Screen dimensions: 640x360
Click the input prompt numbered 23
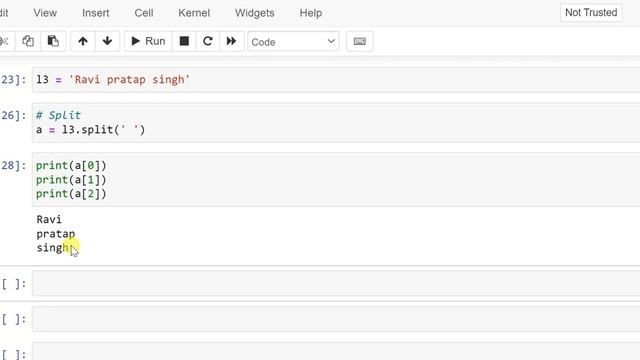(x=13, y=80)
